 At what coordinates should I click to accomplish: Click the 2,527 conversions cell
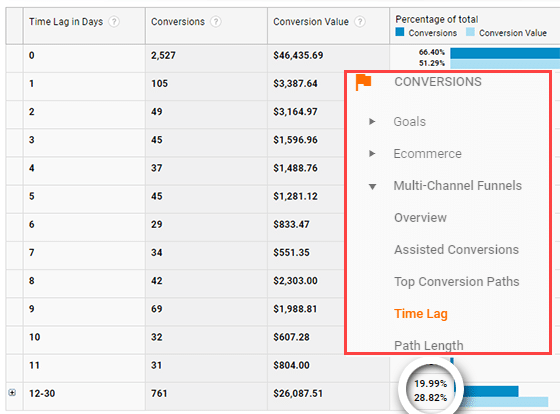tap(163, 55)
